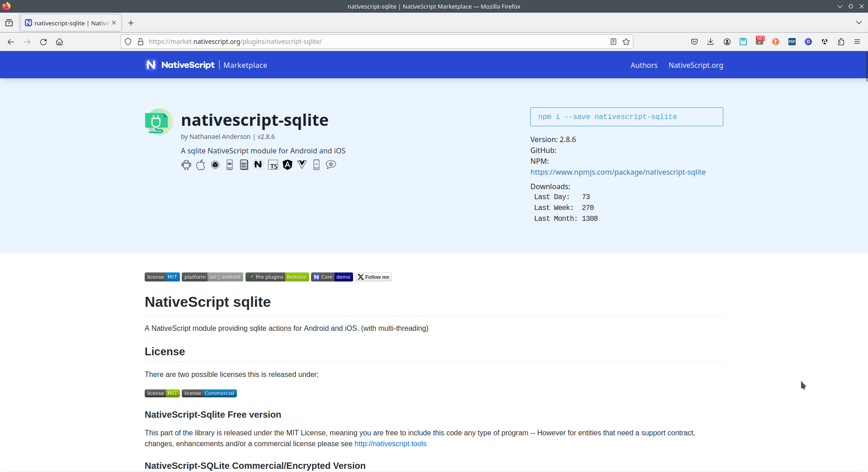868x472 pixels.
Task: Click the Android platform icon
Action: (186, 165)
